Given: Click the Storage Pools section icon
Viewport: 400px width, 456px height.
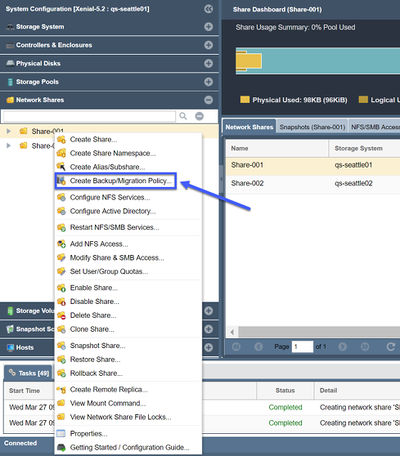Looking at the screenshot, I should pyautogui.click(x=10, y=82).
